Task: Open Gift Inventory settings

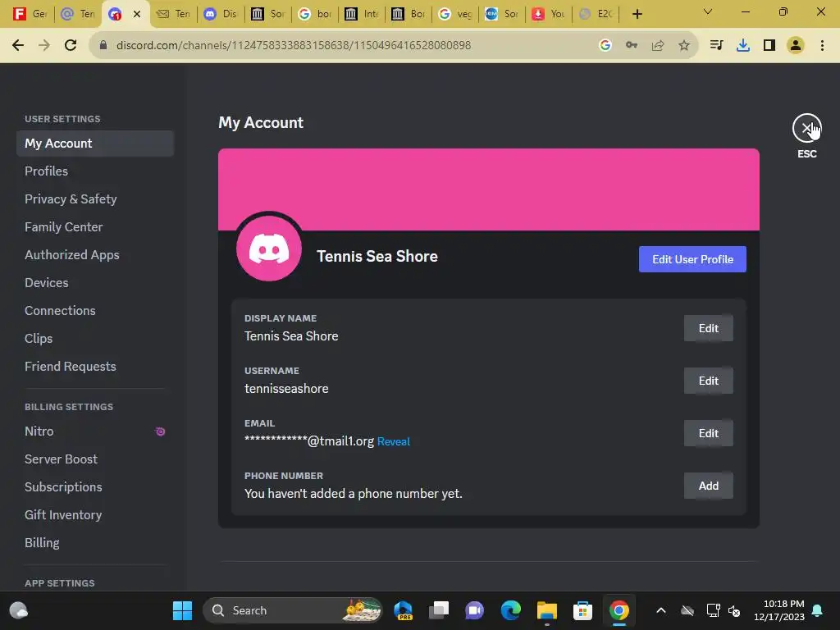Action: [95, 515]
